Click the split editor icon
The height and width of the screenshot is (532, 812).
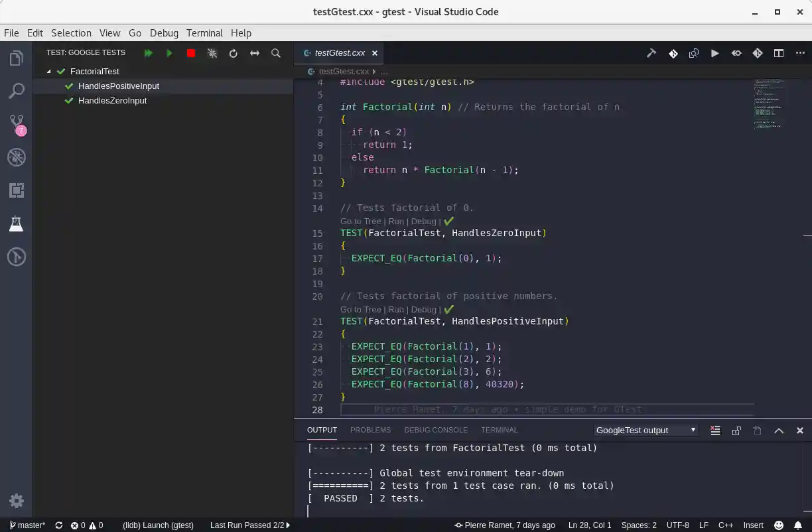[x=779, y=53]
